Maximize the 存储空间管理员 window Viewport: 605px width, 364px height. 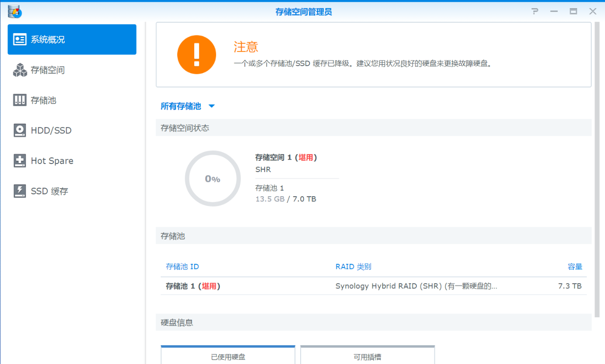(573, 11)
